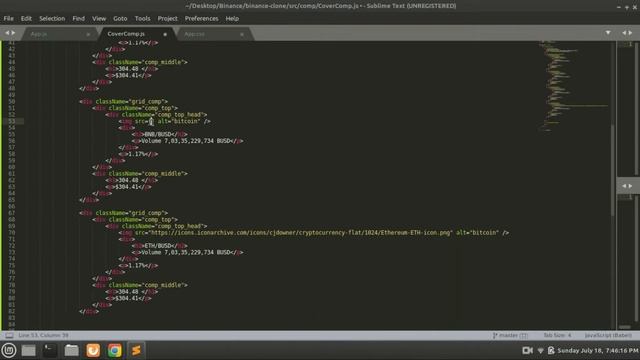Click $304.41 value on line 63

(127, 187)
